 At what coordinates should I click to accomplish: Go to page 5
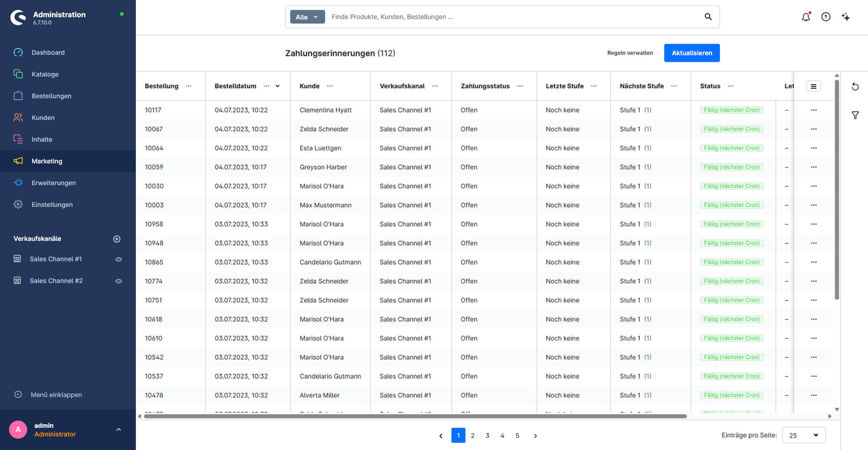click(517, 435)
